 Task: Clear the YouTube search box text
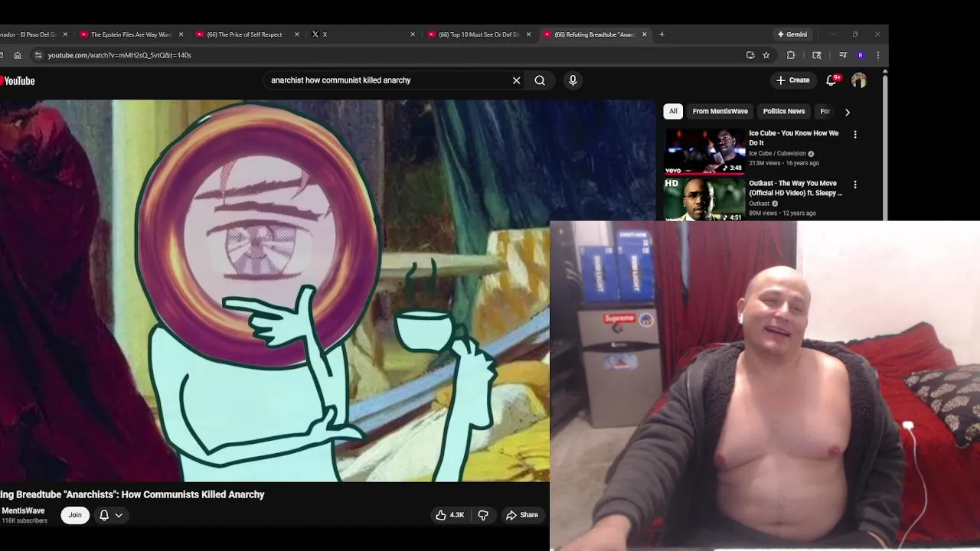point(516,80)
